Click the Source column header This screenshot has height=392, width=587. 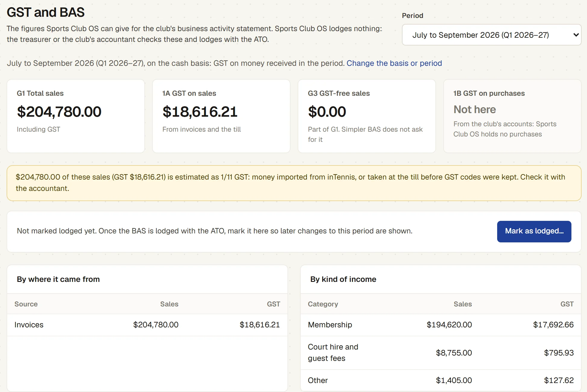click(x=26, y=304)
